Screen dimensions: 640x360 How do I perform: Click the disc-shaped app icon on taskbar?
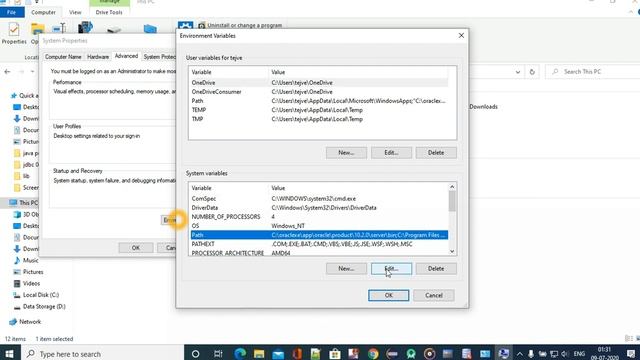[429, 354]
